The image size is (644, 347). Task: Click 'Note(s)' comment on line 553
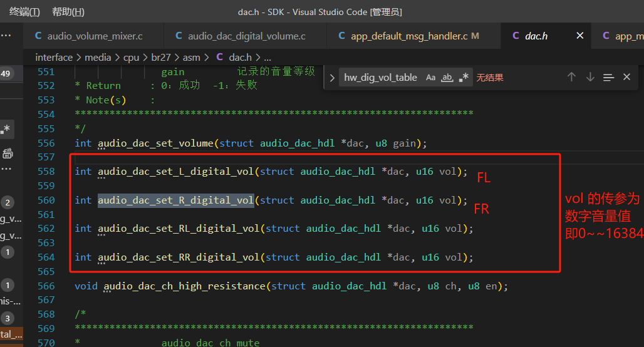click(x=106, y=100)
